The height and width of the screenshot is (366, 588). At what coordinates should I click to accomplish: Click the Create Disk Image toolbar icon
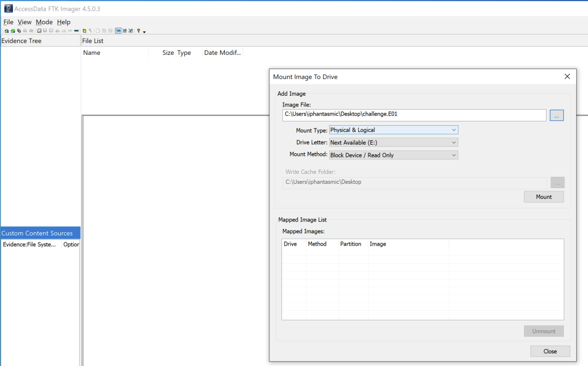coord(39,31)
